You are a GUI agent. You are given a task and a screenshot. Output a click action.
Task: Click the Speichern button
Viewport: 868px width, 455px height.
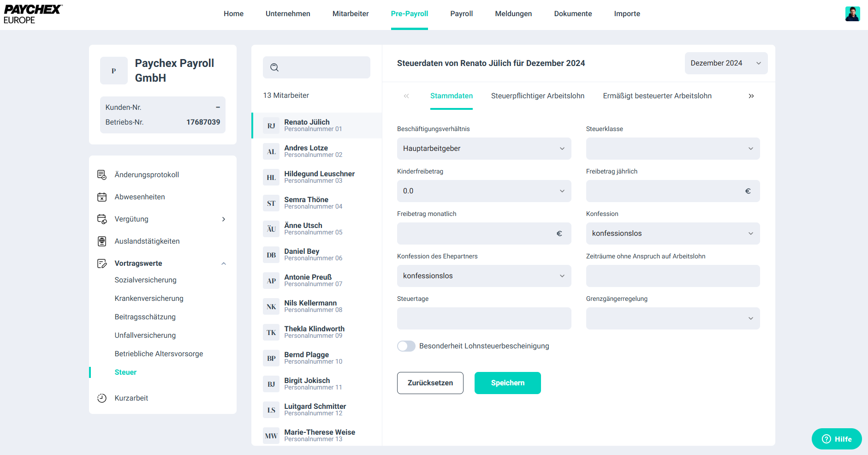[507, 383]
